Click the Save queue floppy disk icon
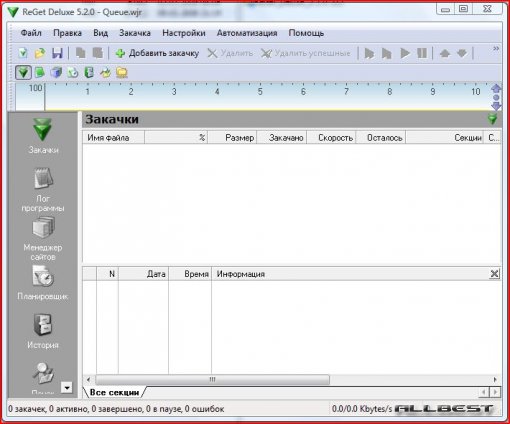 point(57,53)
